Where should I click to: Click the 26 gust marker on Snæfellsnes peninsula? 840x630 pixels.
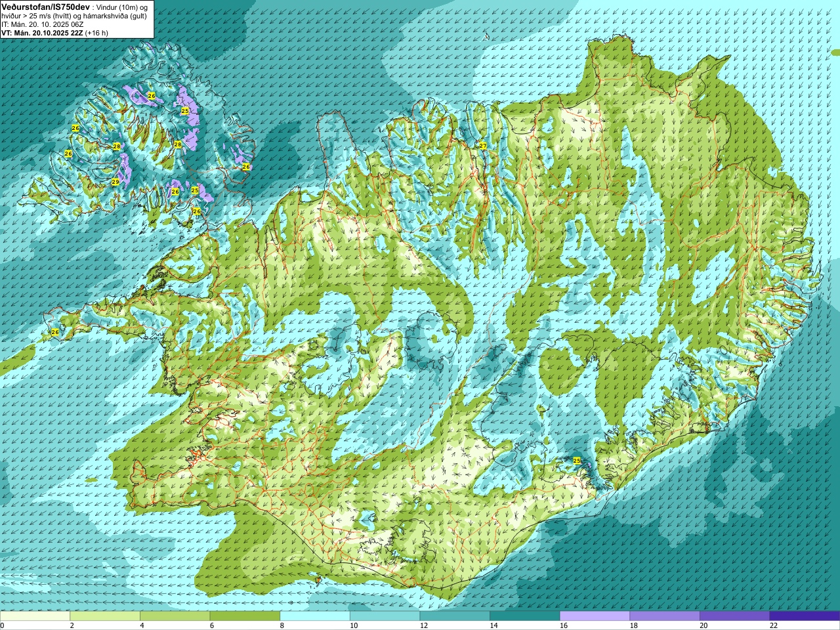[55, 333]
